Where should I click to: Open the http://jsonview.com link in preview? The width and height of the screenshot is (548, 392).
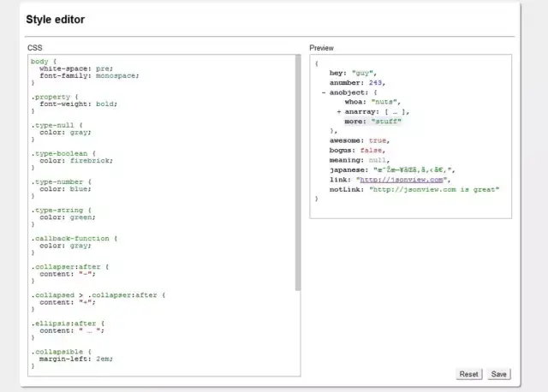402,180
